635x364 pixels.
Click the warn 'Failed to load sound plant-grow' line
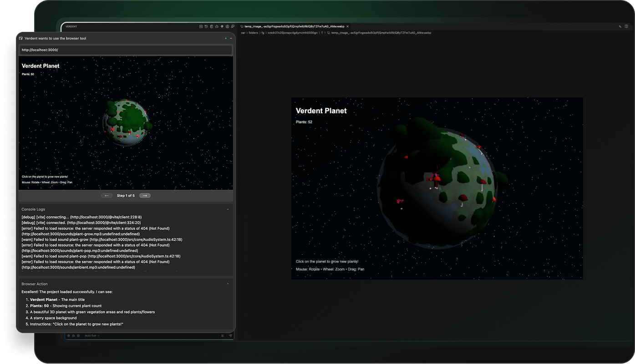(102, 239)
